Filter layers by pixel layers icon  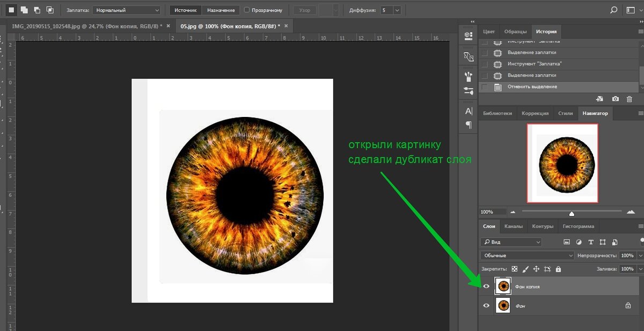pos(567,242)
